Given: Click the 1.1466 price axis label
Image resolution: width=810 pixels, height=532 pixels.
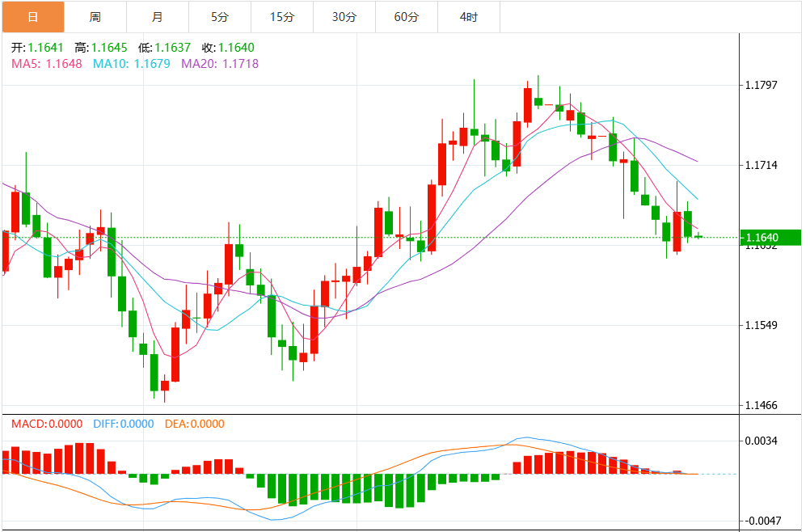Looking at the screenshot, I should (761, 405).
